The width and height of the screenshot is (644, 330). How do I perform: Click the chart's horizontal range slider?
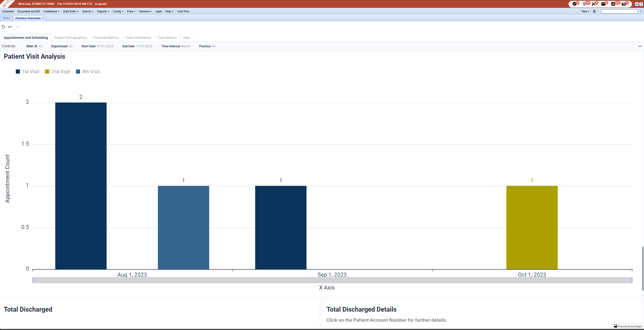pos(332,280)
